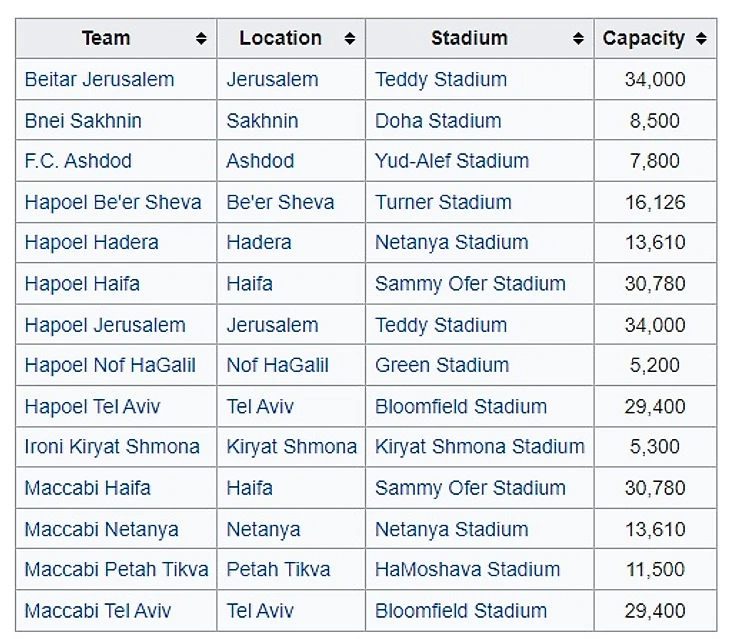Click the Sakhnin location link

coord(262,121)
